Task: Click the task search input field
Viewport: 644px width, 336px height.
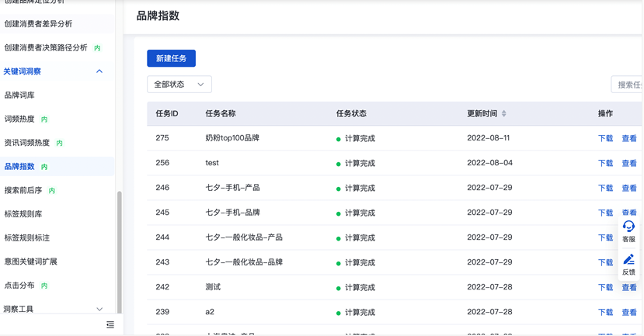Action: 628,85
